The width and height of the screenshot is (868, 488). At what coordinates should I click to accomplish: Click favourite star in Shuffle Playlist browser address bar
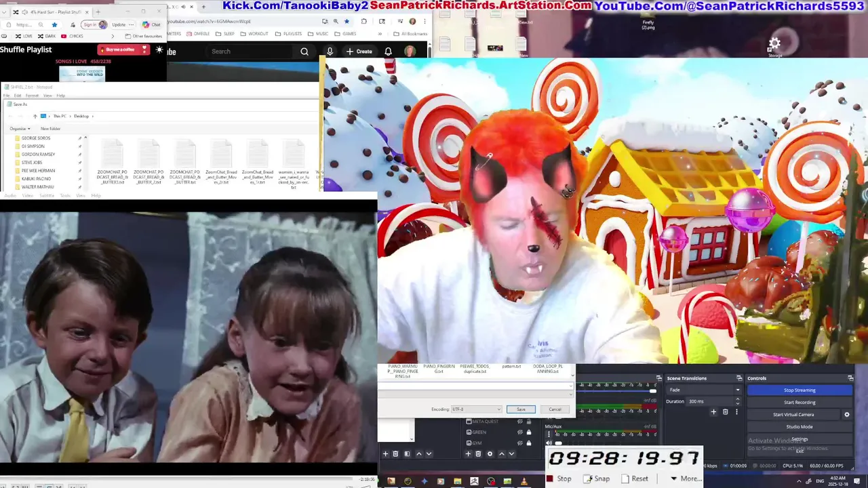[x=54, y=25]
